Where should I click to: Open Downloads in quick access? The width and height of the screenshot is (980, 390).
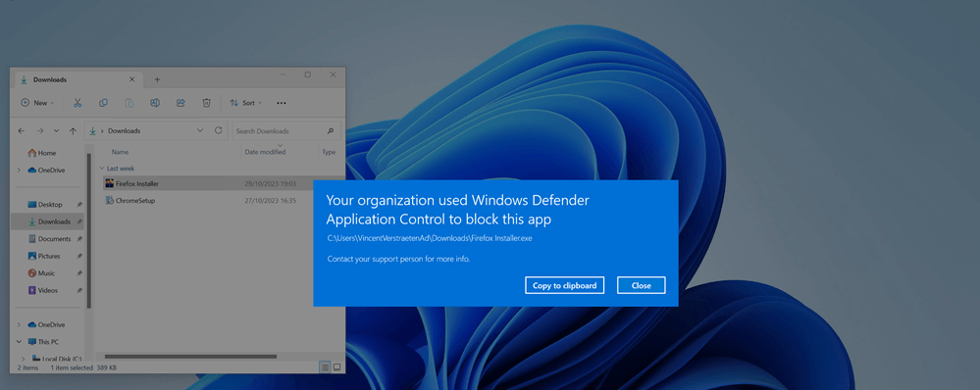(49, 221)
